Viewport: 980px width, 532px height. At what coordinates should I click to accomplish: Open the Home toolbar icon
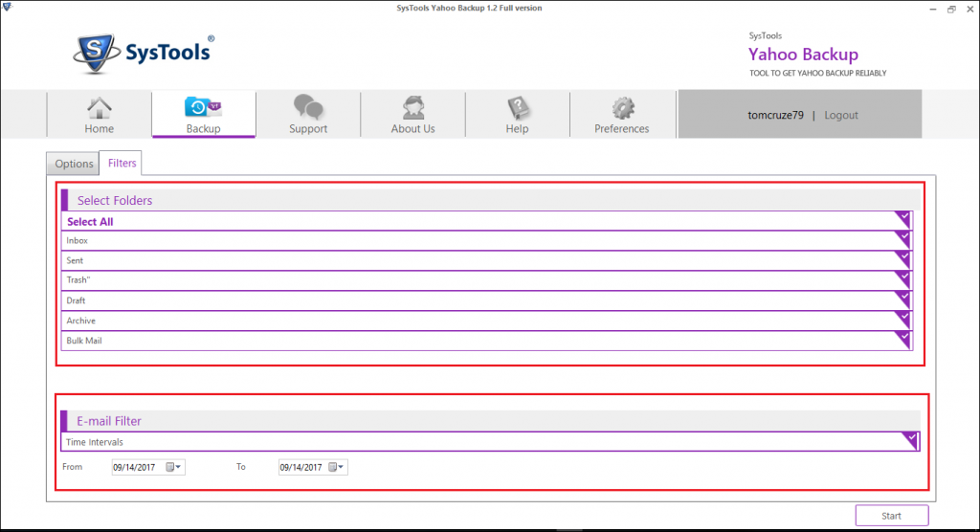(99, 108)
